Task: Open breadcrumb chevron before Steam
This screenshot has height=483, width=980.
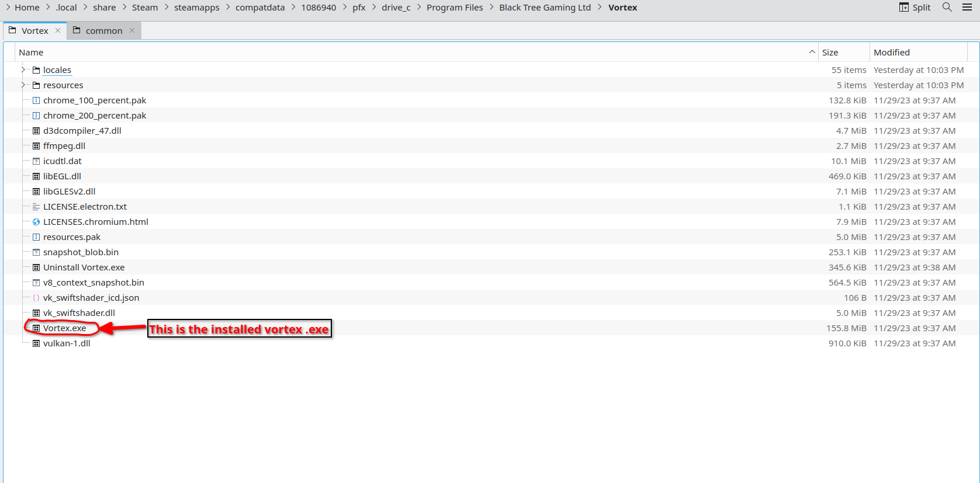Action: pyautogui.click(x=124, y=7)
